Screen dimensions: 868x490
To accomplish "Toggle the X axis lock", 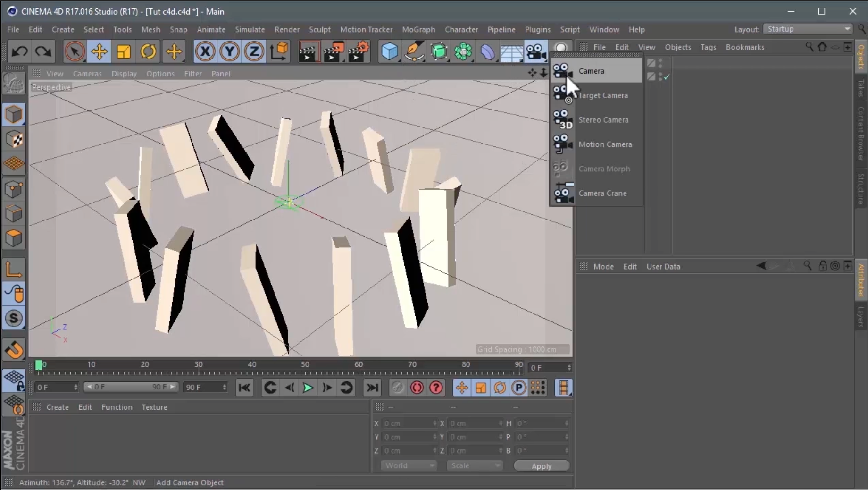I will pos(205,51).
